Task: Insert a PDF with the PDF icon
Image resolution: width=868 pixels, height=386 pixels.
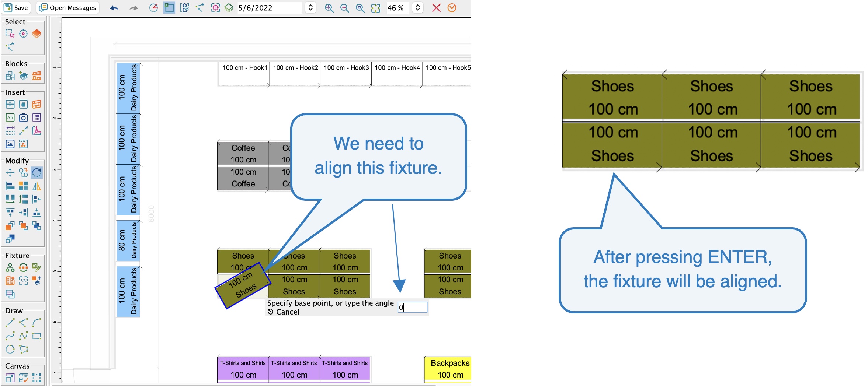Action: click(37, 131)
